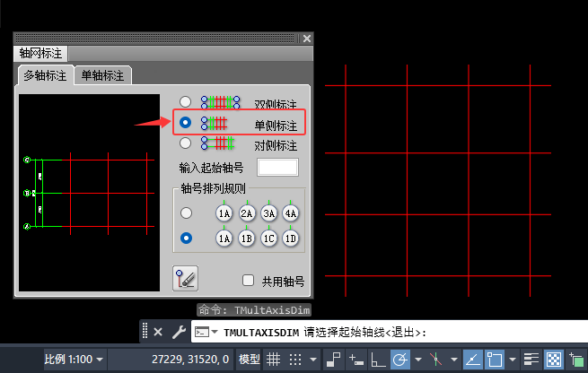Switch to 多轴标注 tab
The image size is (588, 373).
pyautogui.click(x=45, y=75)
